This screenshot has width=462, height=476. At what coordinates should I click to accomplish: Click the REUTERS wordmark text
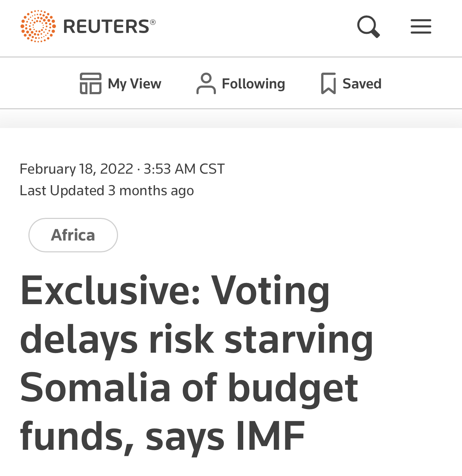tap(107, 27)
